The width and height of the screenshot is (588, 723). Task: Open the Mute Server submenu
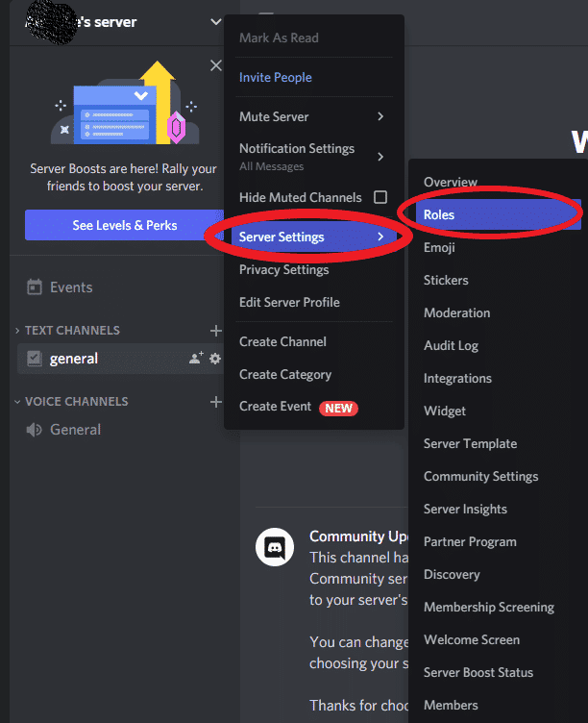pyautogui.click(x=313, y=116)
